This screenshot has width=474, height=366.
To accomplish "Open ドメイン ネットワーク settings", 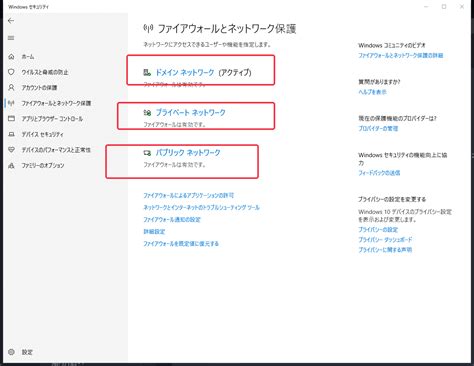I will point(185,72).
